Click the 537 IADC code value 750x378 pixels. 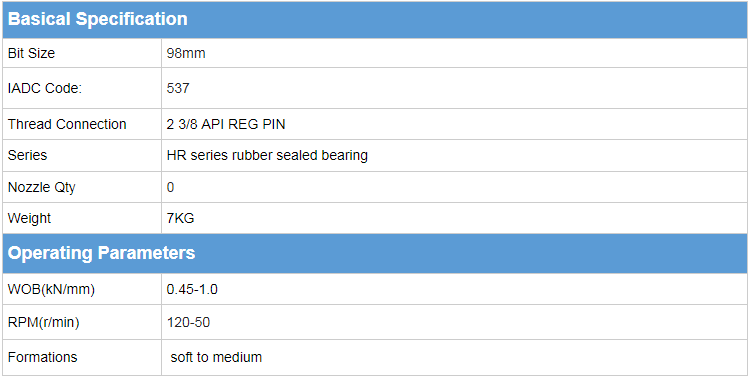[x=178, y=89]
